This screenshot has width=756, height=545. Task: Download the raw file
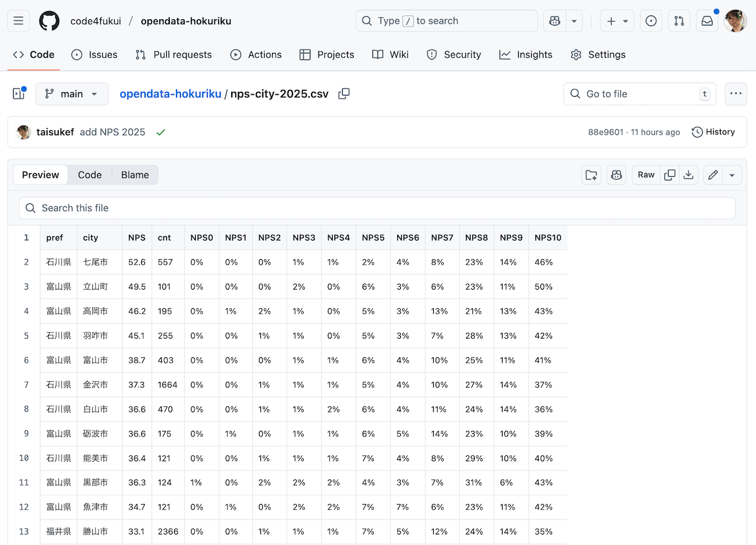point(688,175)
